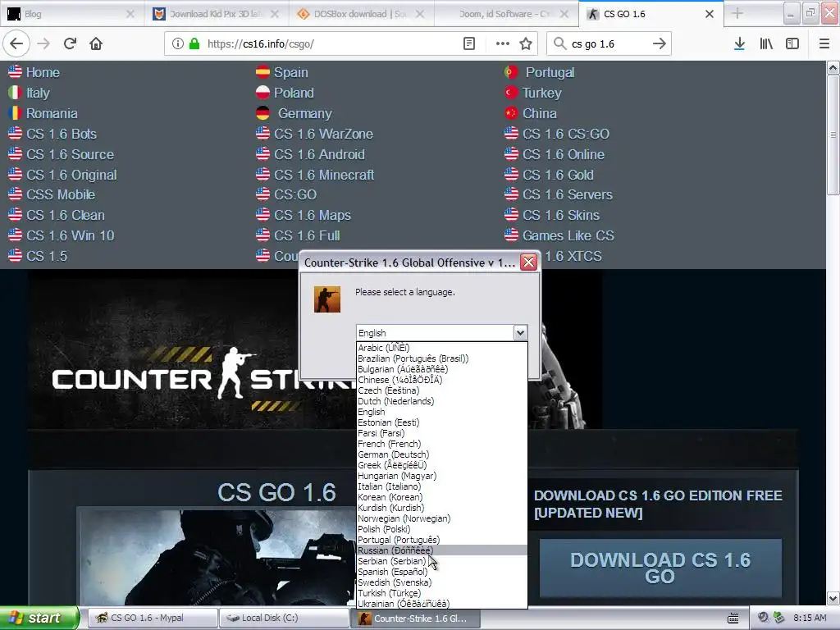
Task: Open the browser home page icon
Action: tap(96, 44)
